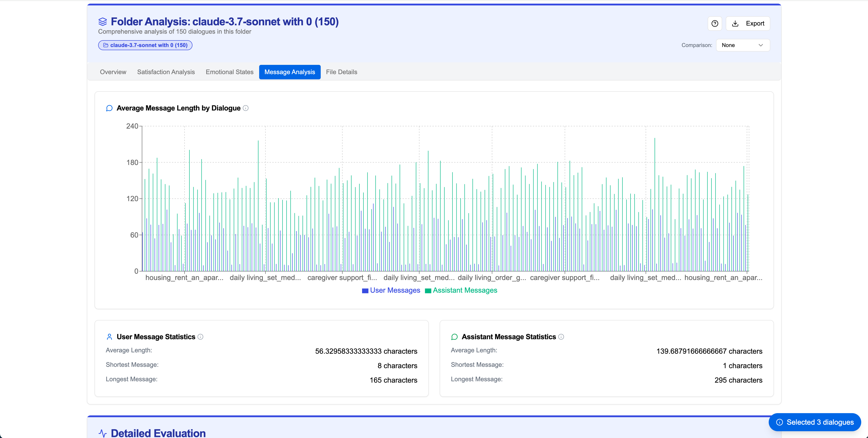Image resolution: width=868 pixels, height=438 pixels.
Task: Click the 139.68791666666667 characters value
Action: click(x=709, y=351)
